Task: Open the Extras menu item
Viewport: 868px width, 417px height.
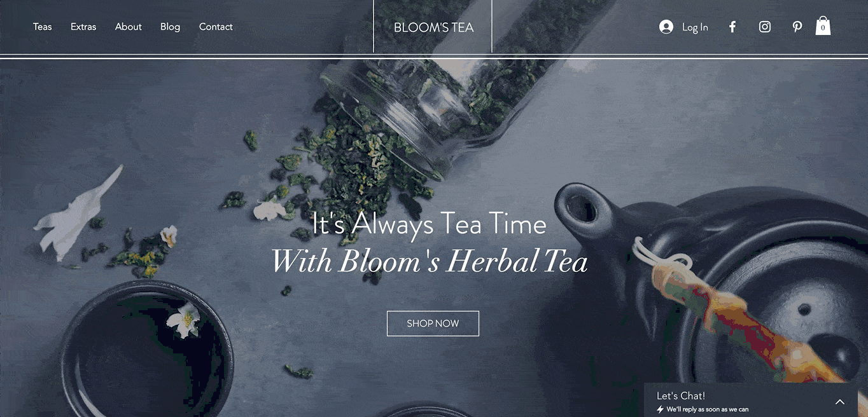Action: pyautogui.click(x=83, y=27)
